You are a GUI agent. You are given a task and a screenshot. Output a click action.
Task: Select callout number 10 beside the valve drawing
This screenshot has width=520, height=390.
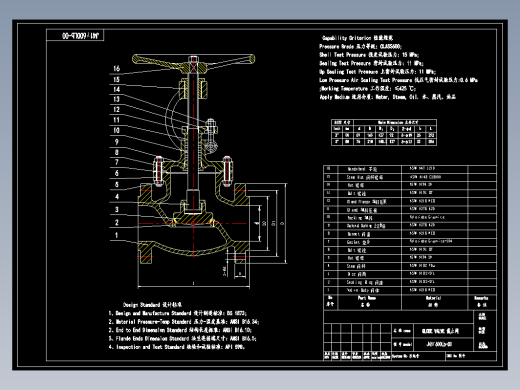[116, 130]
